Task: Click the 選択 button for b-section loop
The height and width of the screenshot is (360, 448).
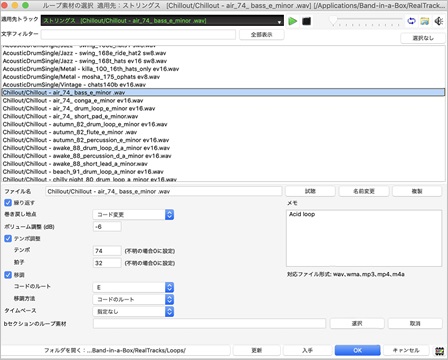Action: [357, 323]
